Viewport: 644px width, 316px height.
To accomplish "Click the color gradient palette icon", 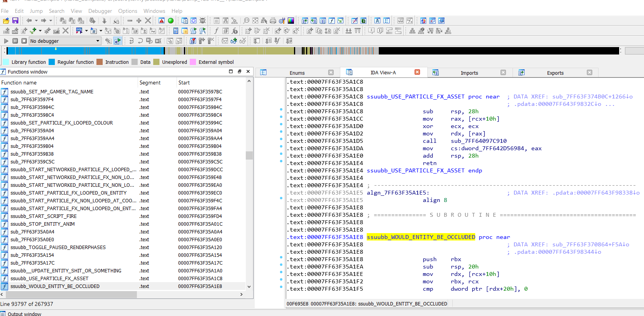I will (x=291, y=21).
